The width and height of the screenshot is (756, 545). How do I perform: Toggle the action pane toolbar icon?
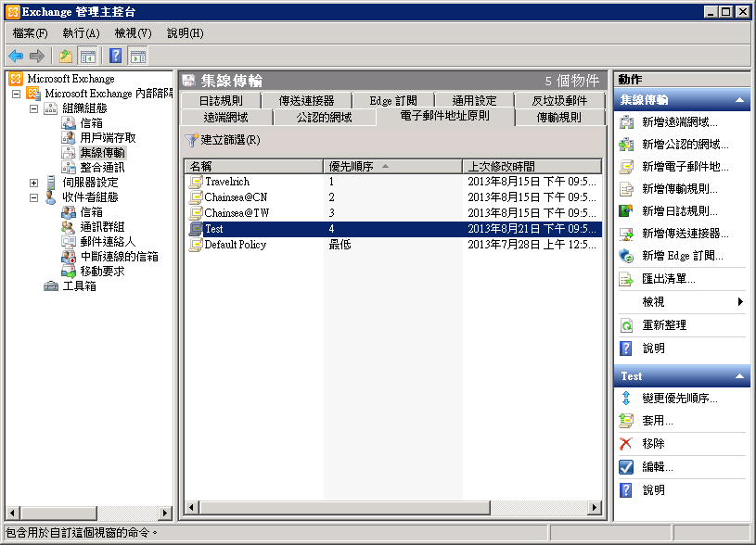tap(138, 57)
